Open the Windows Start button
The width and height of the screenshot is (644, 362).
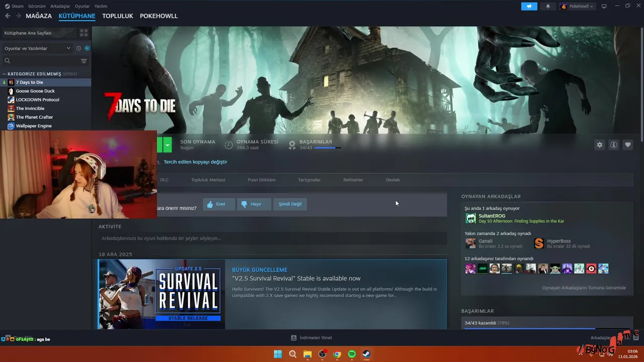(x=278, y=354)
